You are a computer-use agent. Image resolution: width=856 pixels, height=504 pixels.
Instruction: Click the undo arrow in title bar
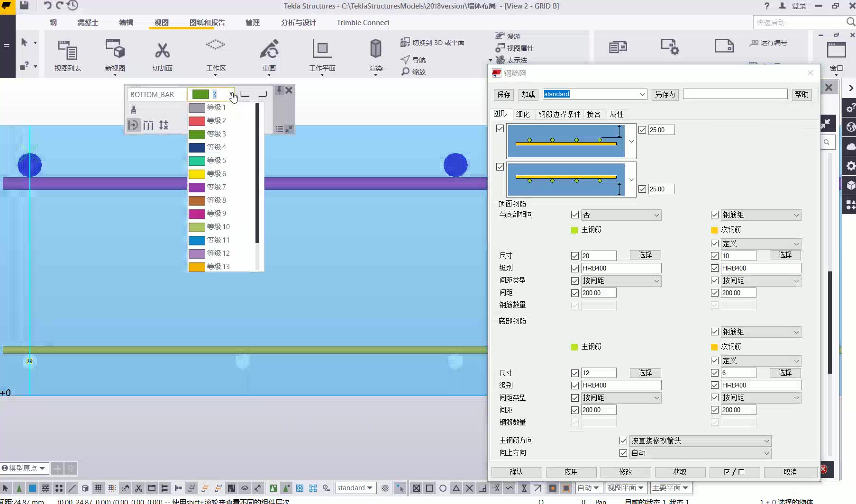[x=47, y=6]
